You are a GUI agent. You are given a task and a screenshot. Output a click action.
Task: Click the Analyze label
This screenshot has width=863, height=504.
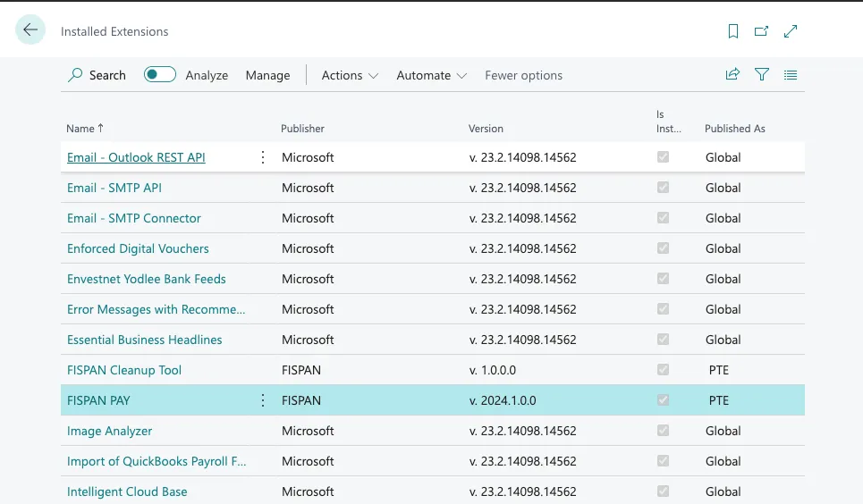click(x=207, y=75)
